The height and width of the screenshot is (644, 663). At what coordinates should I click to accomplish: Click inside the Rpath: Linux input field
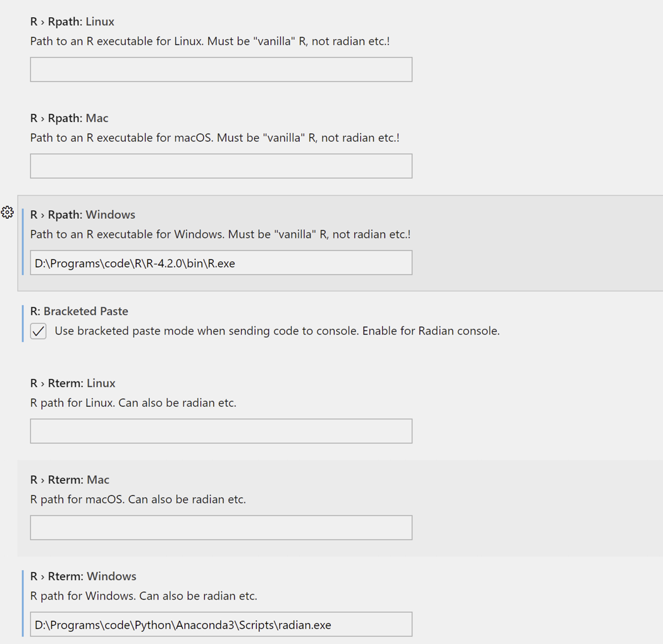pyautogui.click(x=221, y=69)
